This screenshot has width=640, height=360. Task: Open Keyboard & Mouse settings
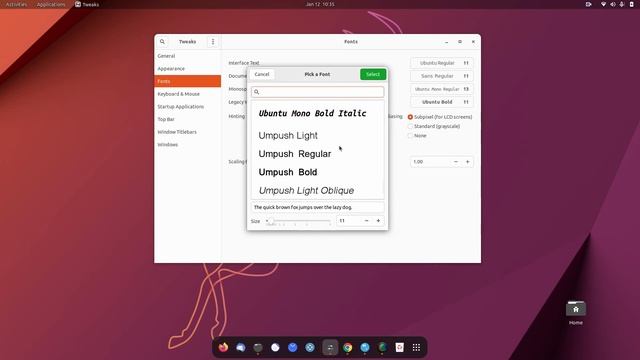(x=188, y=94)
